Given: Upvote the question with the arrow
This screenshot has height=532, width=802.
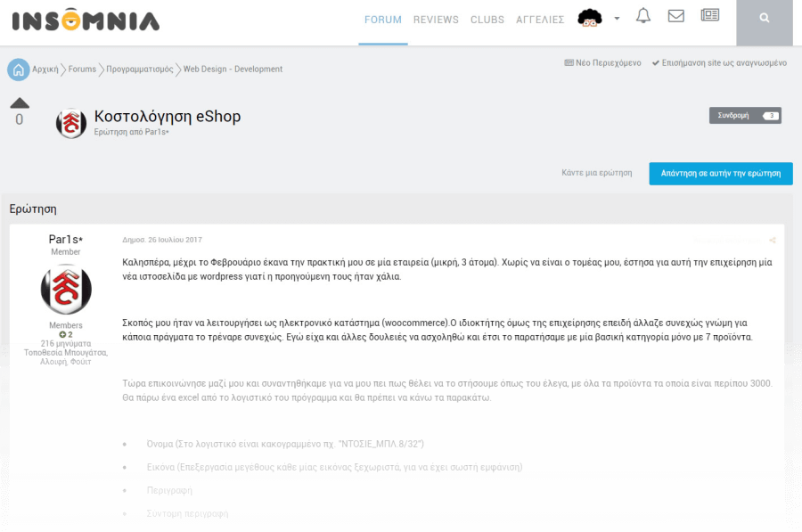Looking at the screenshot, I should (20, 102).
